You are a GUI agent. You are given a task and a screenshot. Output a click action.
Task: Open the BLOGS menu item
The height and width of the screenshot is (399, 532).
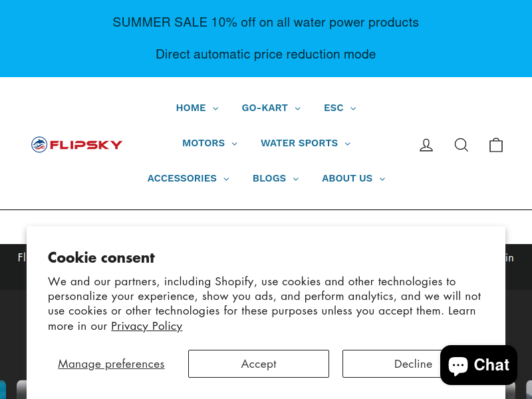(x=275, y=178)
